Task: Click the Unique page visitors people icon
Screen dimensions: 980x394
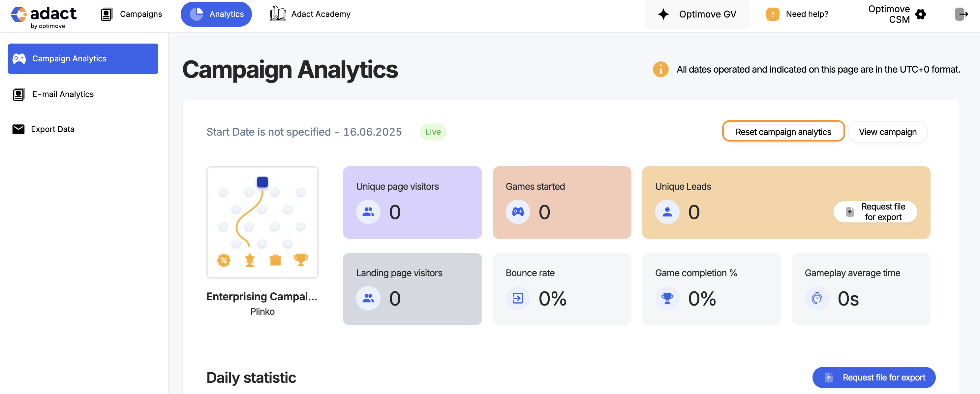Action: pos(368,212)
